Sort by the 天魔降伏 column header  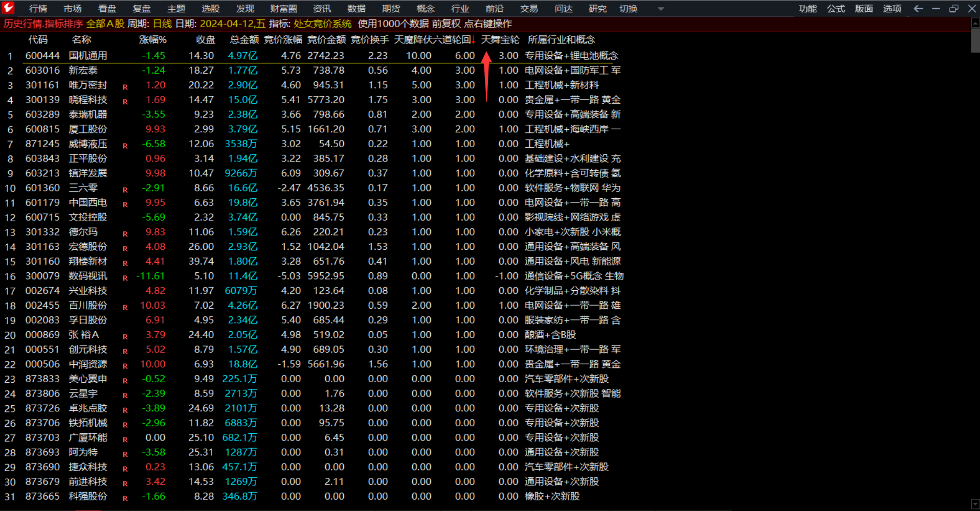pyautogui.click(x=413, y=40)
